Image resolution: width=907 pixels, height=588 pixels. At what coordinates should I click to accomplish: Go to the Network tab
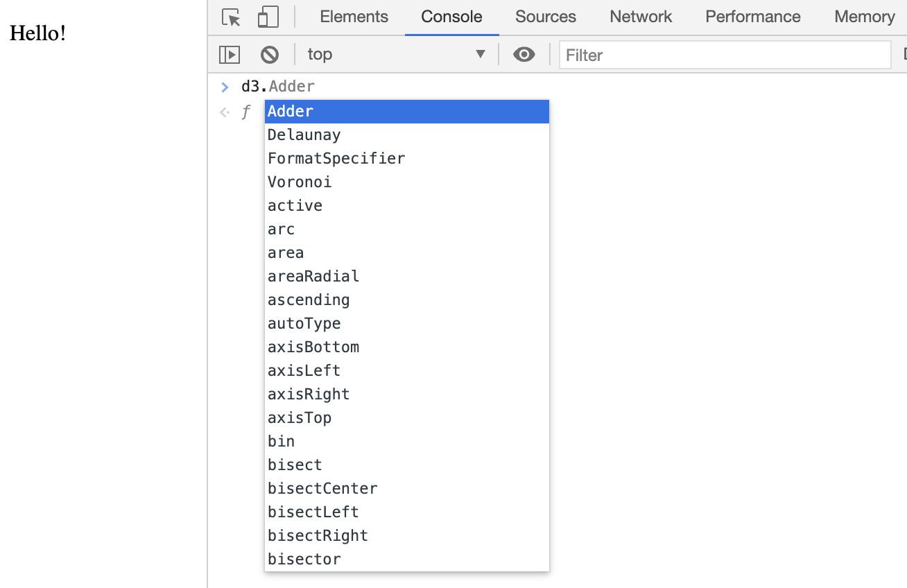click(641, 17)
